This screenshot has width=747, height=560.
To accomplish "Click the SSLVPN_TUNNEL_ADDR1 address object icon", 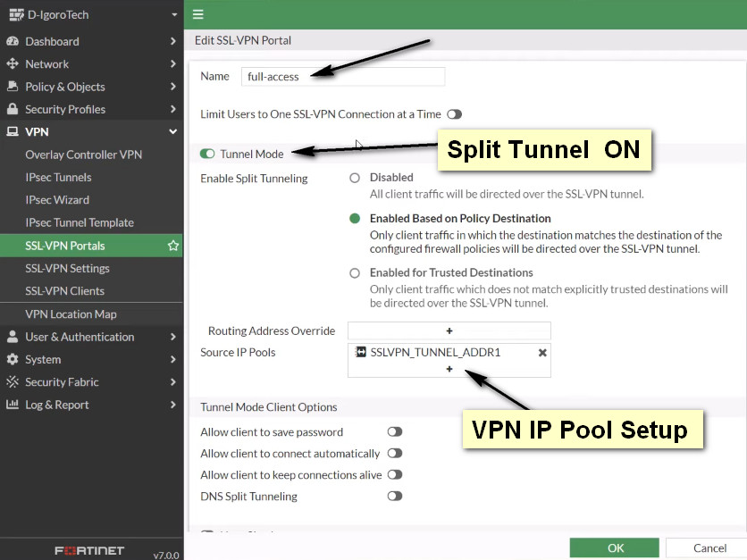I will pyautogui.click(x=361, y=352).
